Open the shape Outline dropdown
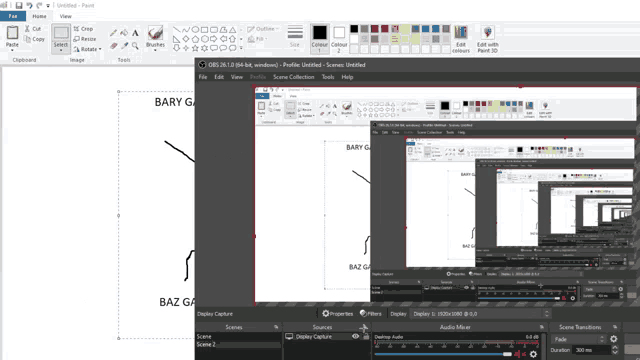The height and width of the screenshot is (360, 640). [263, 29]
